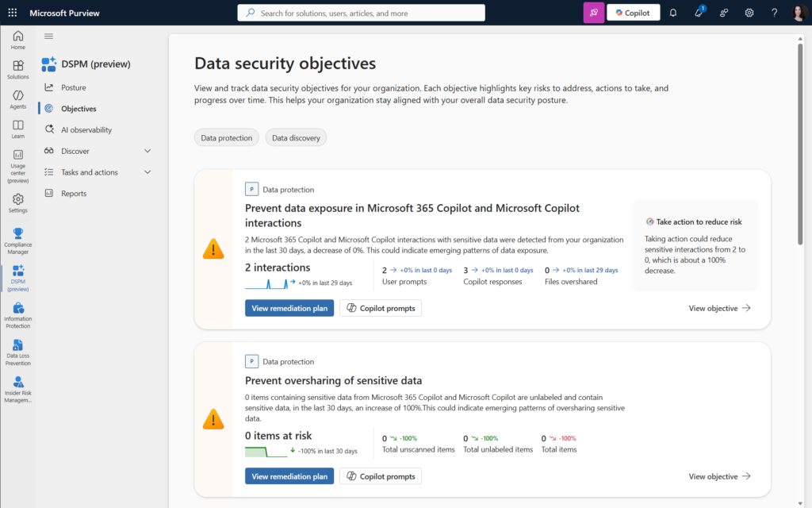Open Data Loss Prevention solution
This screenshot has height=508, width=812.
17,352
